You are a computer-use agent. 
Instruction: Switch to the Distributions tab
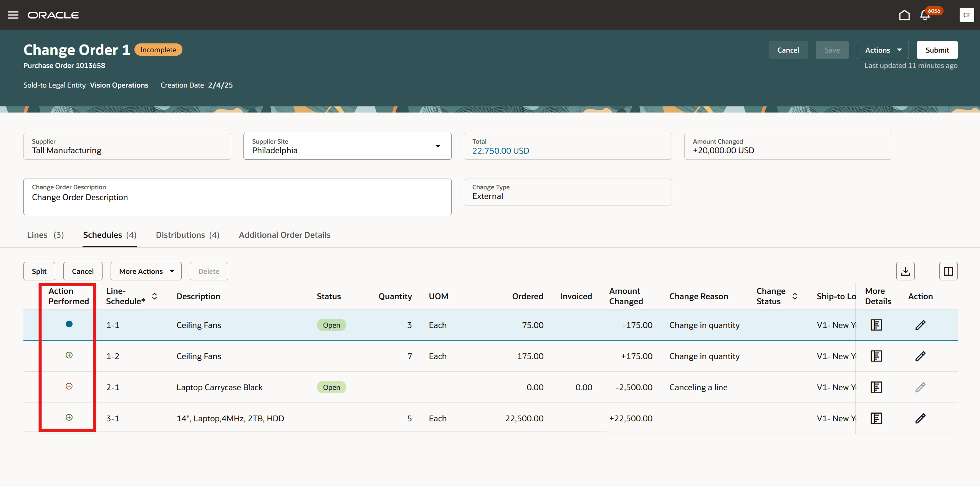(187, 235)
